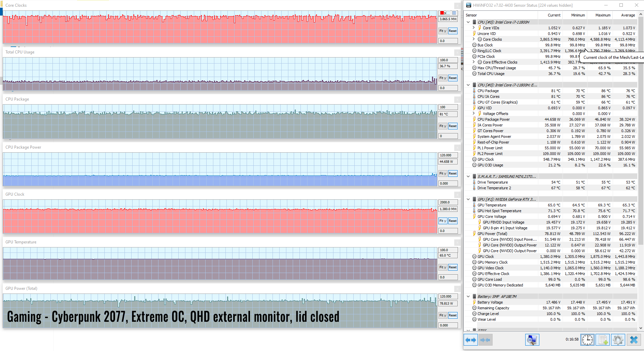The width and height of the screenshot is (644, 351).
Task: Select the GPU D3D Memory Dedicated row
Action: tap(551, 285)
